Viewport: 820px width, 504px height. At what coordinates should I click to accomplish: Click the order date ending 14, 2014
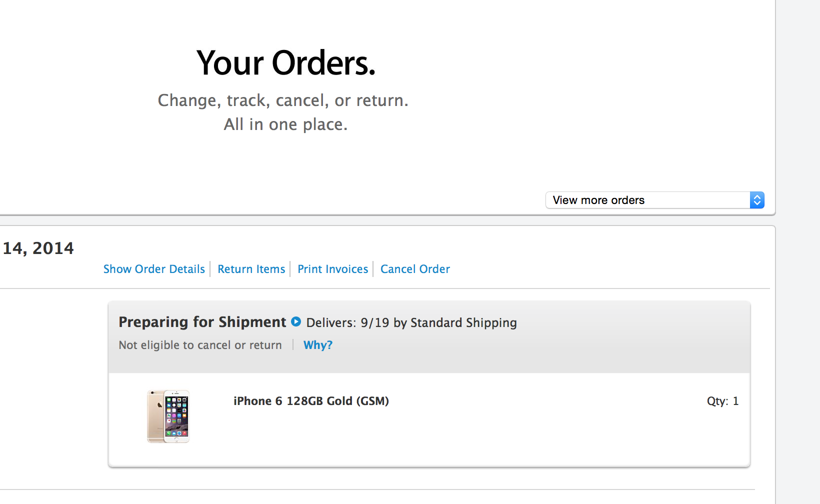click(38, 248)
